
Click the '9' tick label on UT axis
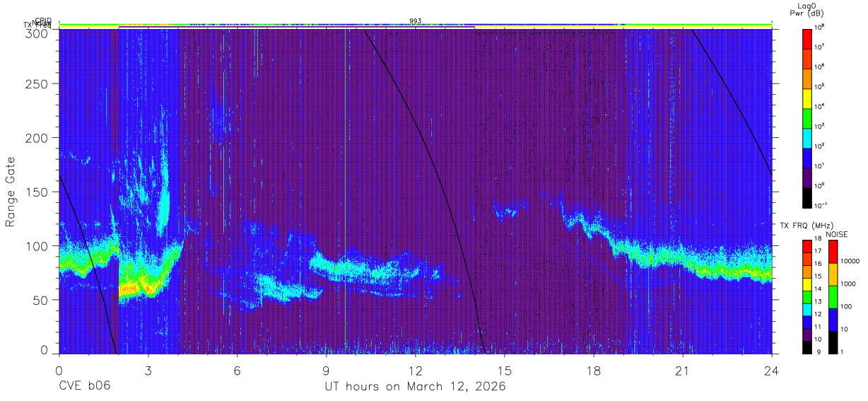327,371
